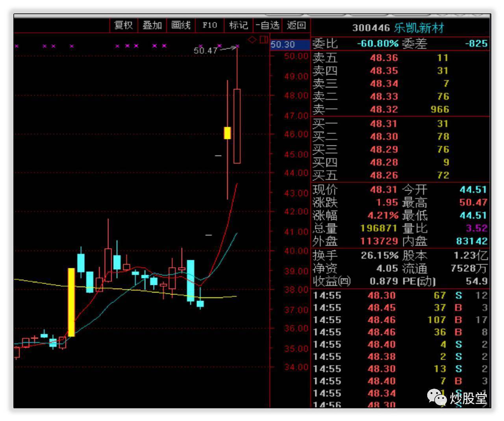
Task: Click the diamond icon above chart
Action: (252, 39)
